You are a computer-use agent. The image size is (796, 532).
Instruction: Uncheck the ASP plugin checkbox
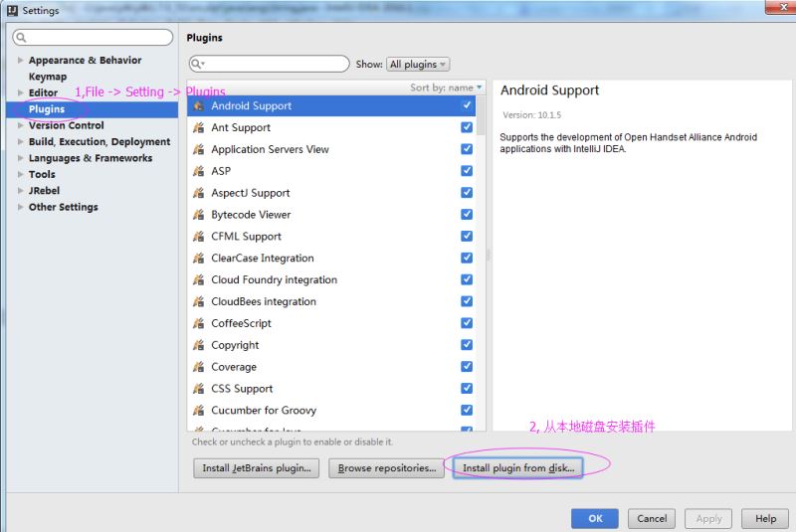(467, 171)
